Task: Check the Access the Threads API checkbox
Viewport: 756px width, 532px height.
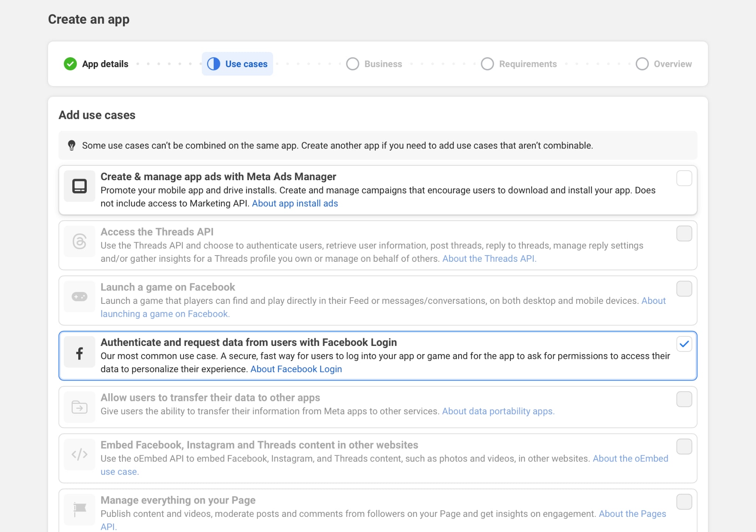Action: tap(684, 233)
